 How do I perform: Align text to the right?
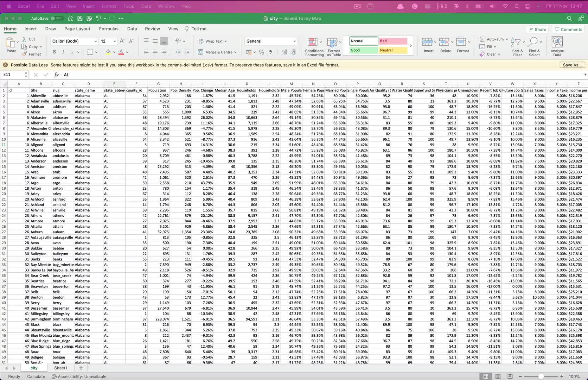pyautogui.click(x=164, y=52)
